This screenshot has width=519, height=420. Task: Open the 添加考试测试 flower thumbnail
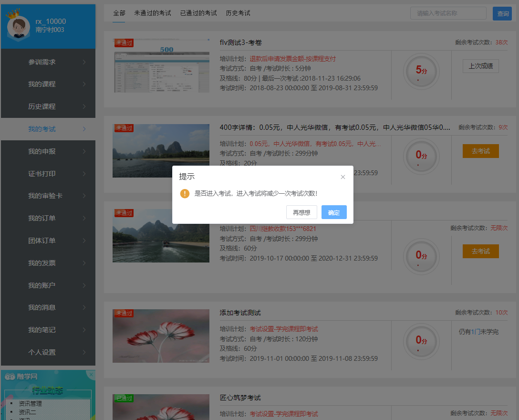point(161,336)
